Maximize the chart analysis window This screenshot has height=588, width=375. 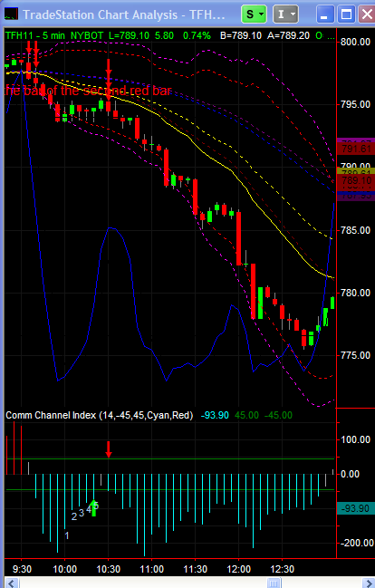coord(347,14)
